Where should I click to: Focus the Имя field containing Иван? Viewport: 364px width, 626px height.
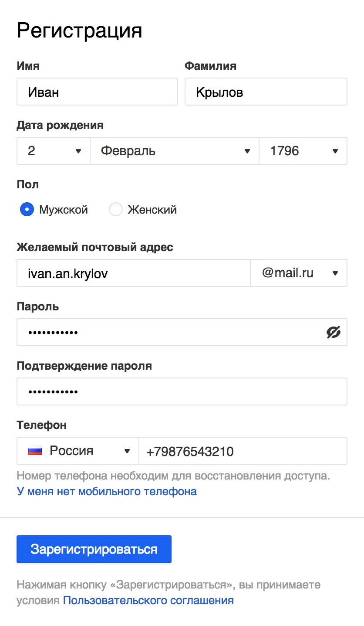pyautogui.click(x=97, y=92)
